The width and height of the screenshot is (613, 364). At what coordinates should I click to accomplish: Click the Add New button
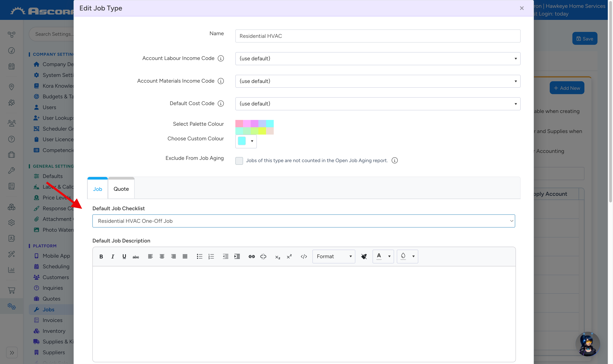(567, 88)
